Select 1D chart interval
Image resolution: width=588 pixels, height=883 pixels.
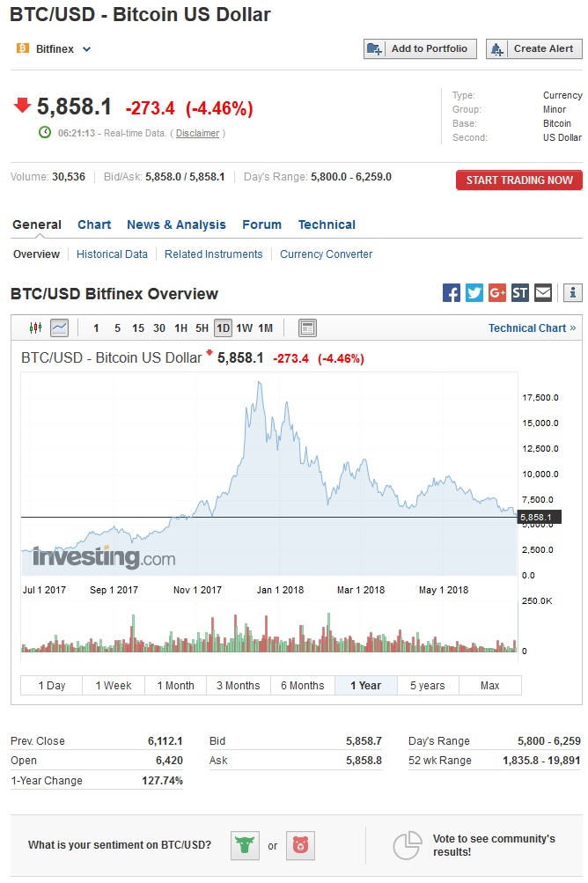coord(223,328)
